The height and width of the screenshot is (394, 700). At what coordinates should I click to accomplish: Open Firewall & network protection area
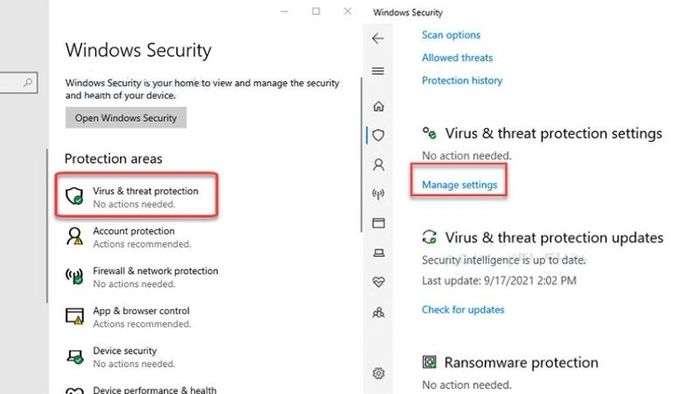point(142,277)
